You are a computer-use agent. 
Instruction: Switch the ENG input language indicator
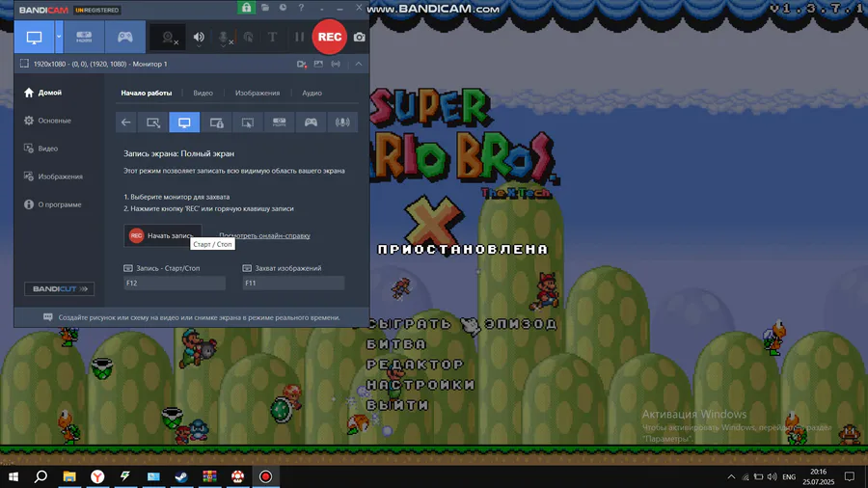point(789,477)
